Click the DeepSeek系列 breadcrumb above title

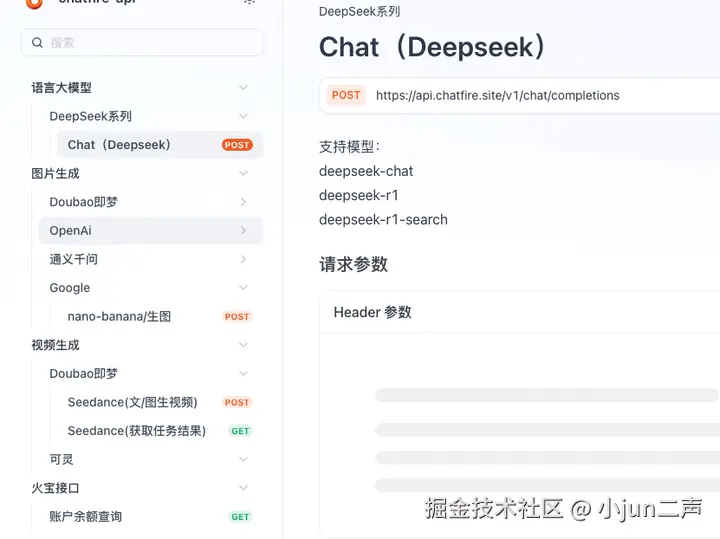click(x=360, y=11)
